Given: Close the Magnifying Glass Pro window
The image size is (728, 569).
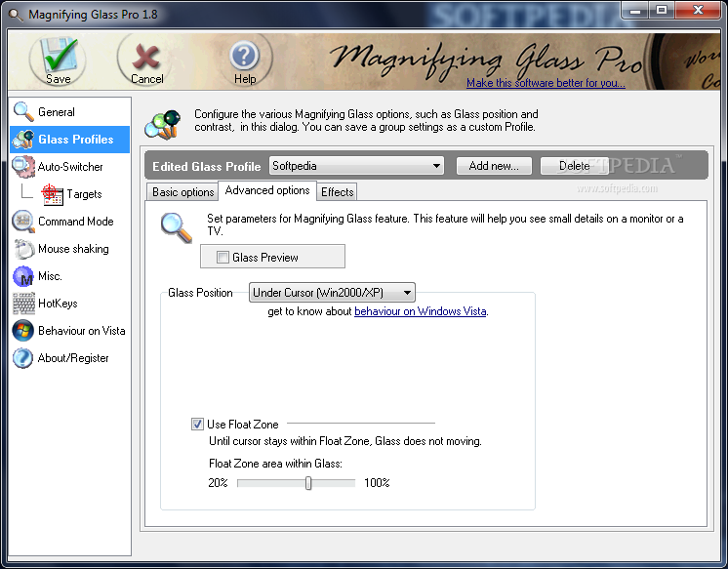Looking at the screenshot, I should 698,10.
